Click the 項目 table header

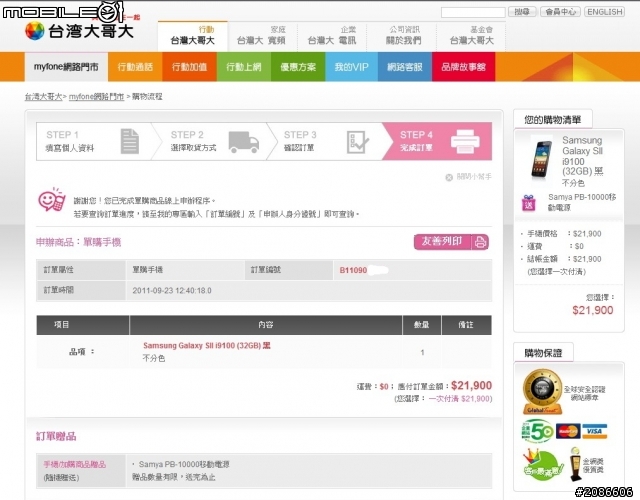point(83,325)
